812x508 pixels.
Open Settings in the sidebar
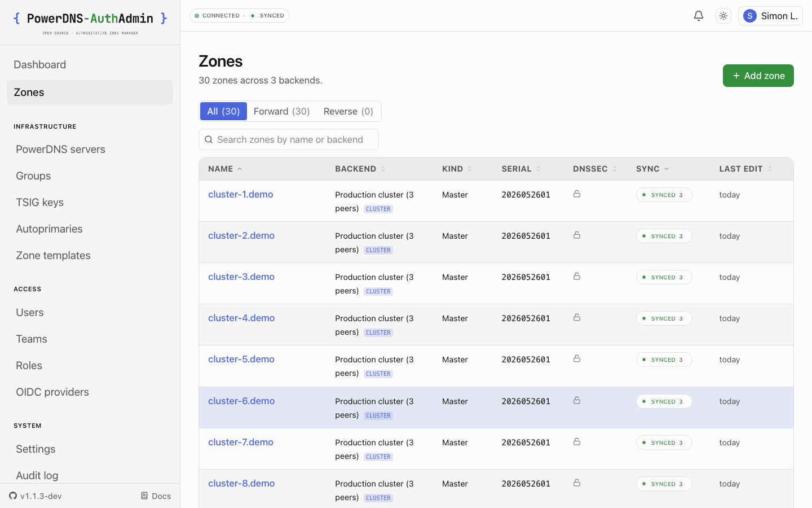click(90, 449)
